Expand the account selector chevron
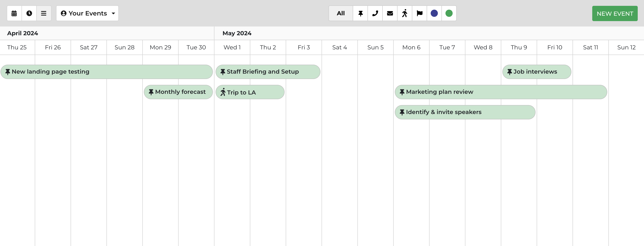 click(113, 13)
